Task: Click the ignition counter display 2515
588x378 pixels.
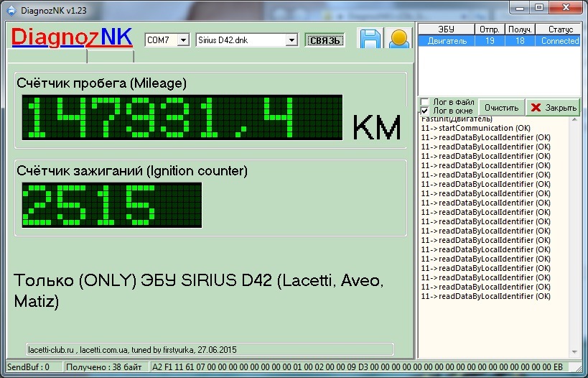Action: pyautogui.click(x=112, y=205)
